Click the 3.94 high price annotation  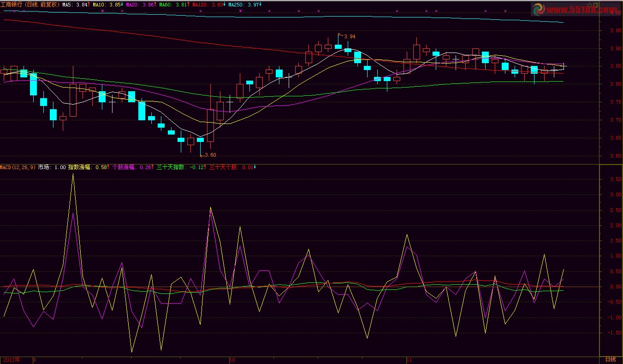[350, 36]
